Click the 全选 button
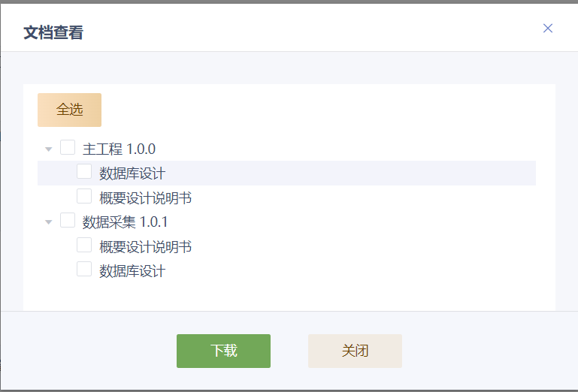 click(x=69, y=110)
